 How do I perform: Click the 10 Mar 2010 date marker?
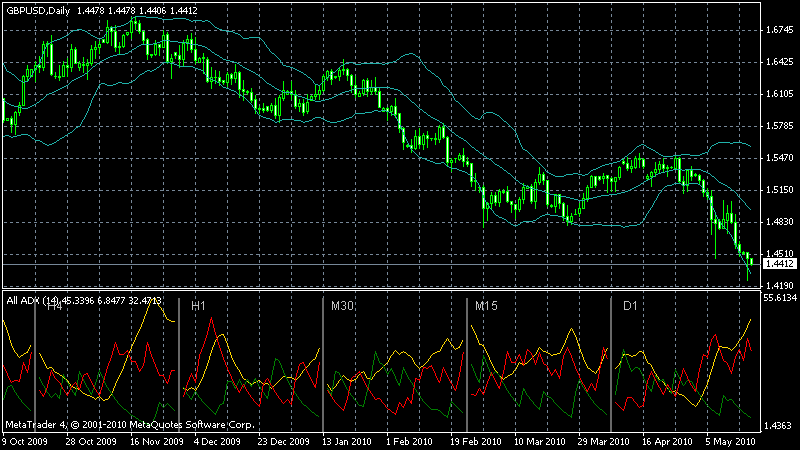540,442
